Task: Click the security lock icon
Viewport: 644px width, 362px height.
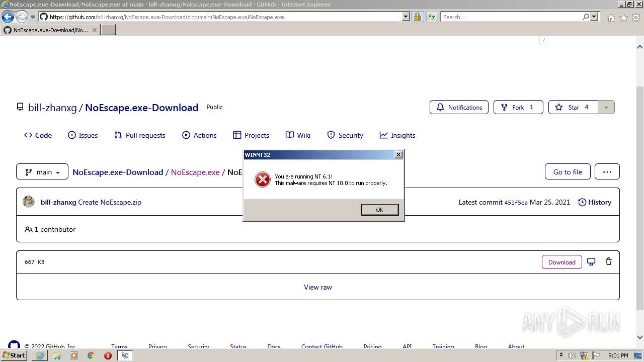Action: (417, 17)
